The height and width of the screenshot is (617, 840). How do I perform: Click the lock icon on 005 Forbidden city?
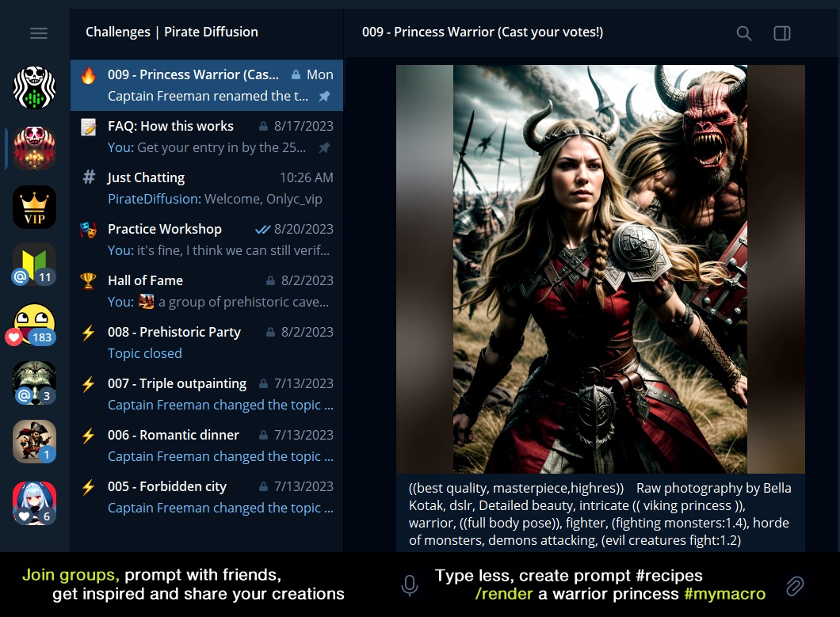[263, 486]
